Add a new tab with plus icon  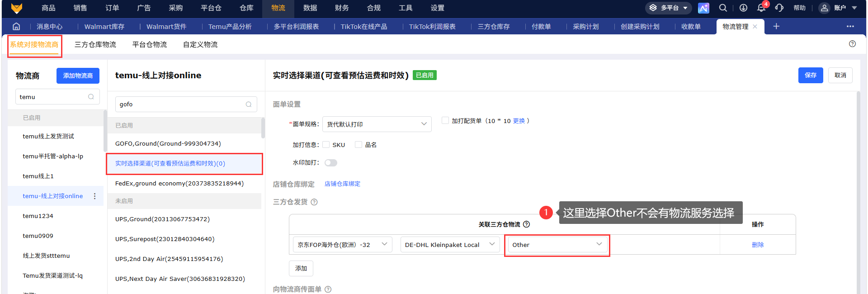coord(776,26)
